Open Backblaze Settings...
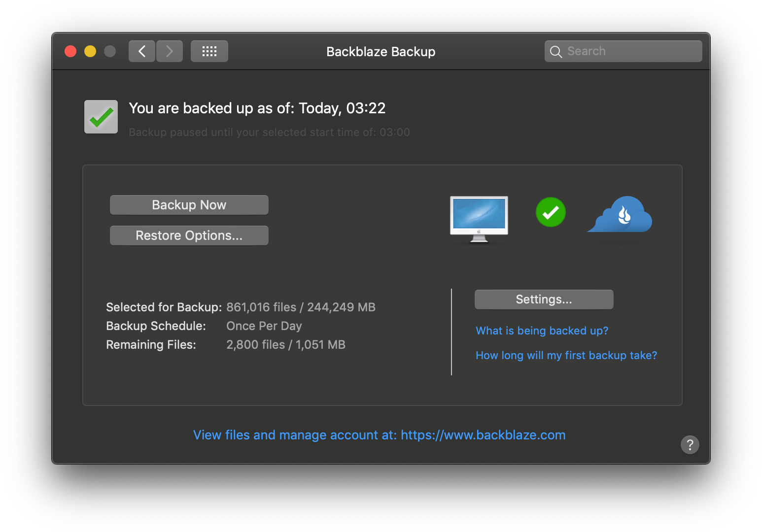Viewport: 762px width, 532px height. (544, 299)
